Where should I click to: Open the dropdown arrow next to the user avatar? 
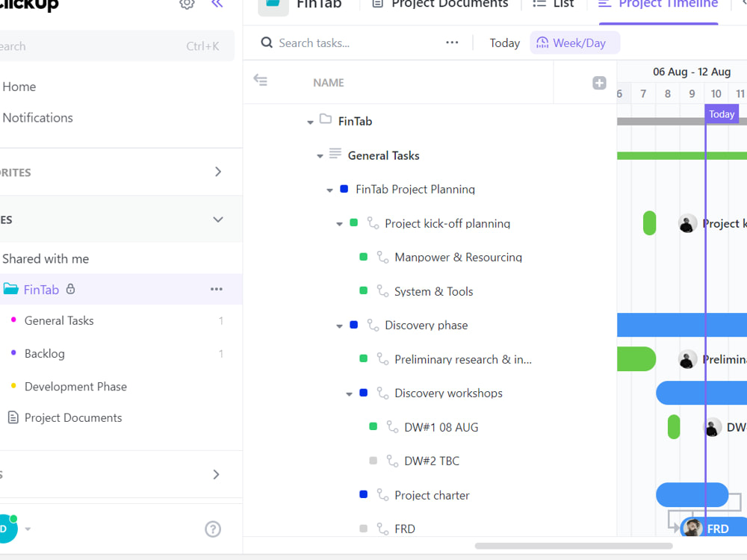(28, 529)
